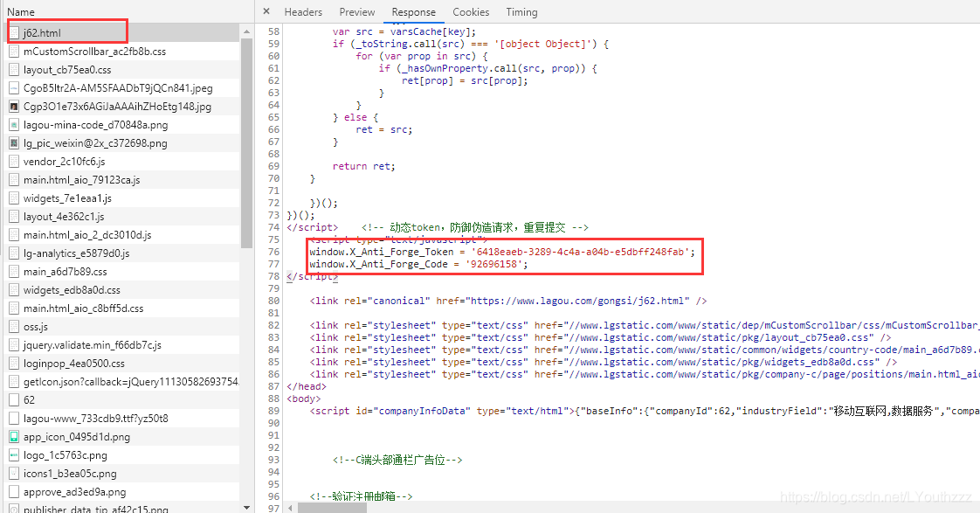
Task: Click the canonical link href URL
Action: [578, 301]
